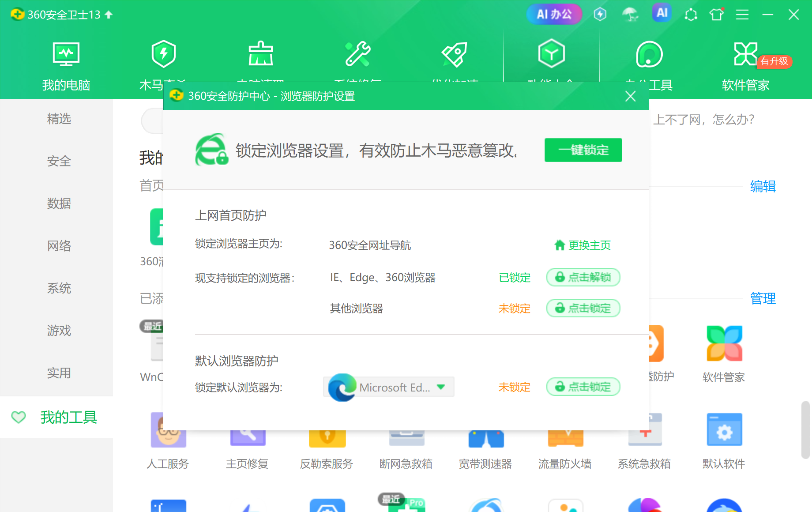
Task: Click the 360安全网址导航 homepage text
Action: [x=370, y=245]
